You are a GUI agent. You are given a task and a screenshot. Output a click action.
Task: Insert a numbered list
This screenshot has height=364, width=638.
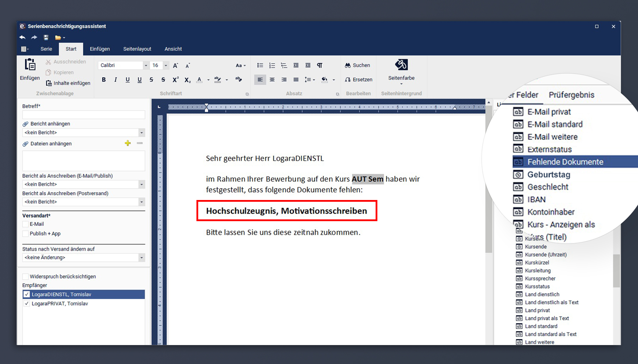[272, 65]
